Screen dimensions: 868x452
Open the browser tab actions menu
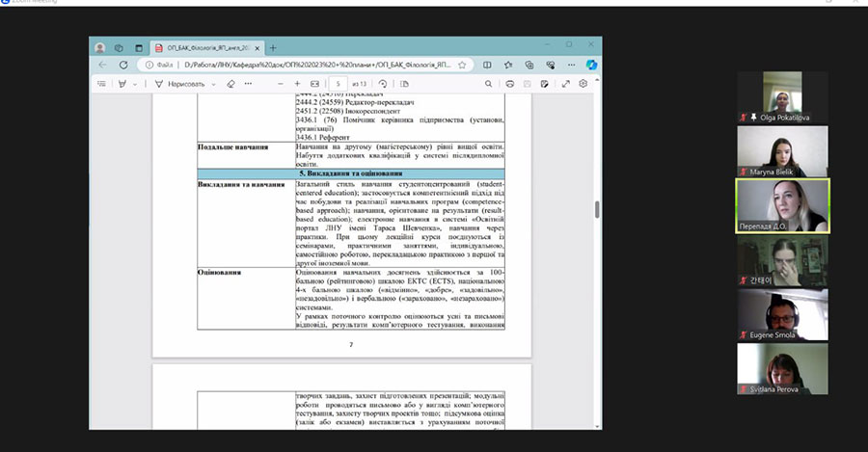tap(120, 47)
